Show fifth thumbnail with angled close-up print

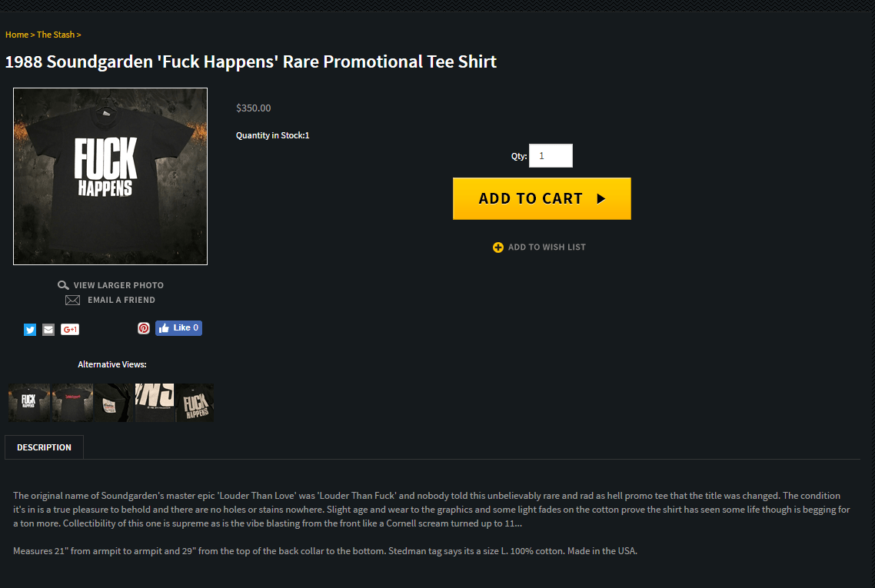pyautogui.click(x=195, y=402)
